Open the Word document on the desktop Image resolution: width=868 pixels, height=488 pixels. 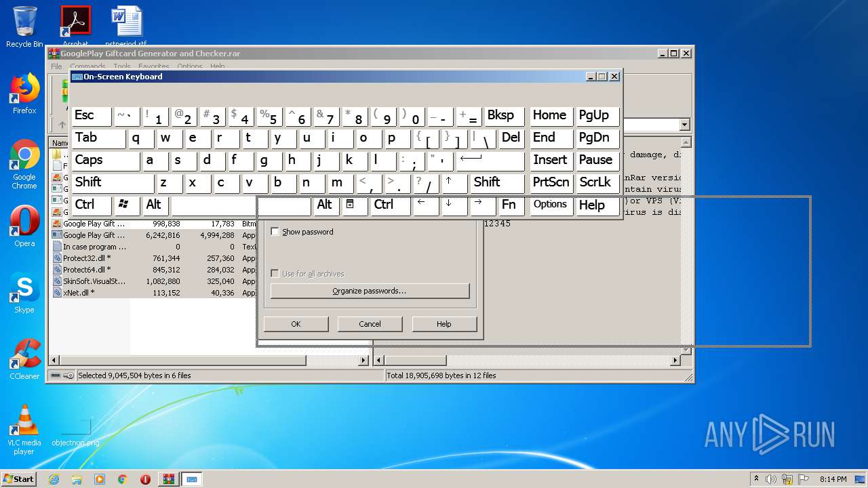coord(126,25)
